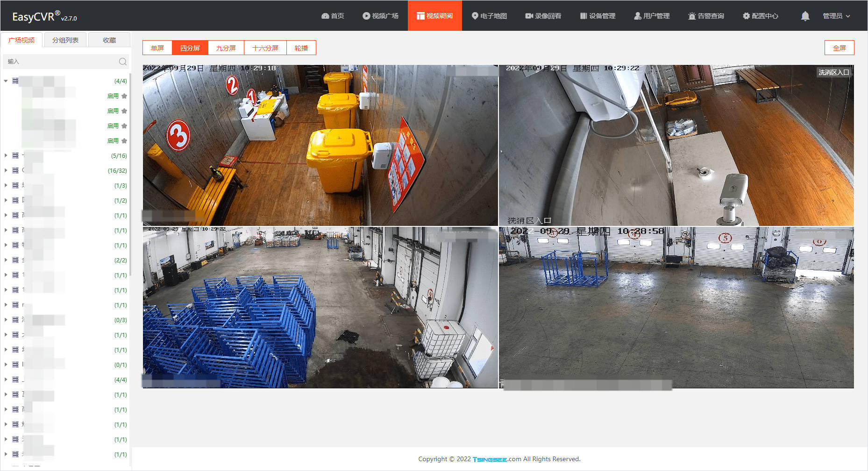
Task: Expand the (5/16) device group
Action: tap(6, 155)
